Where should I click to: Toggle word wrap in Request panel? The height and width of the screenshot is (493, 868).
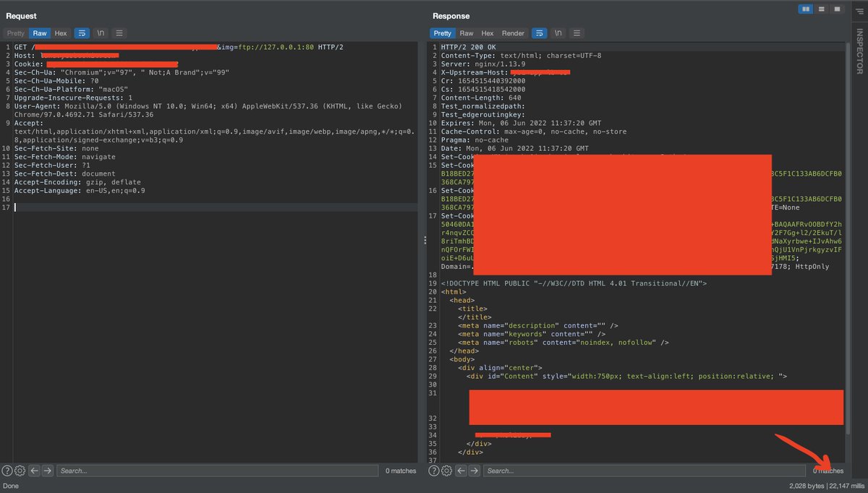[82, 33]
